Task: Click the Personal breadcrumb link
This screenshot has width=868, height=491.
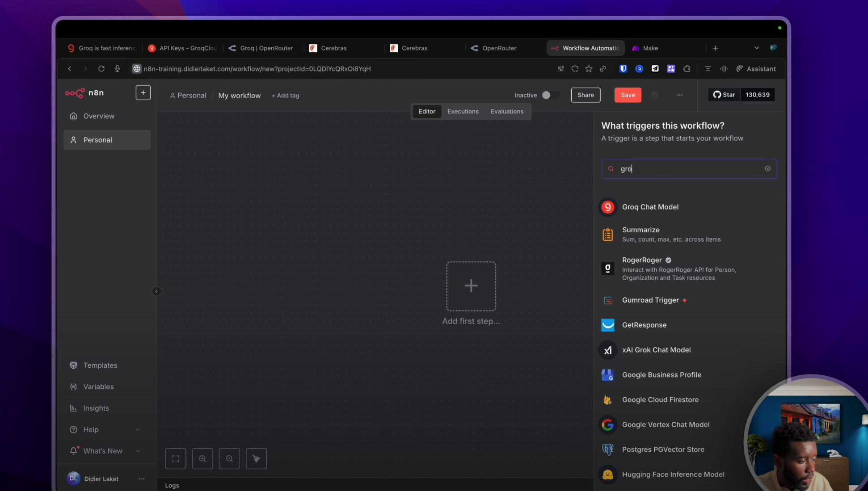Action: click(x=188, y=96)
